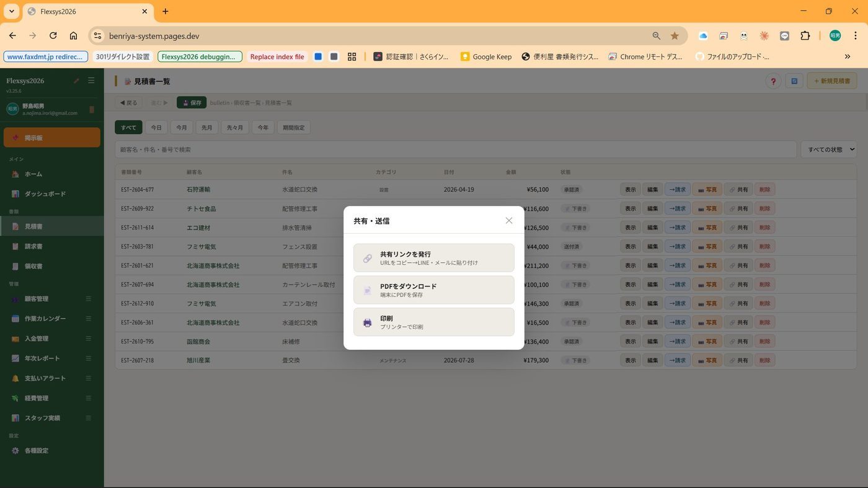Screen dimensions: 868x488
Task: Select the 期間指定 filter tab
Action: click(294, 127)
